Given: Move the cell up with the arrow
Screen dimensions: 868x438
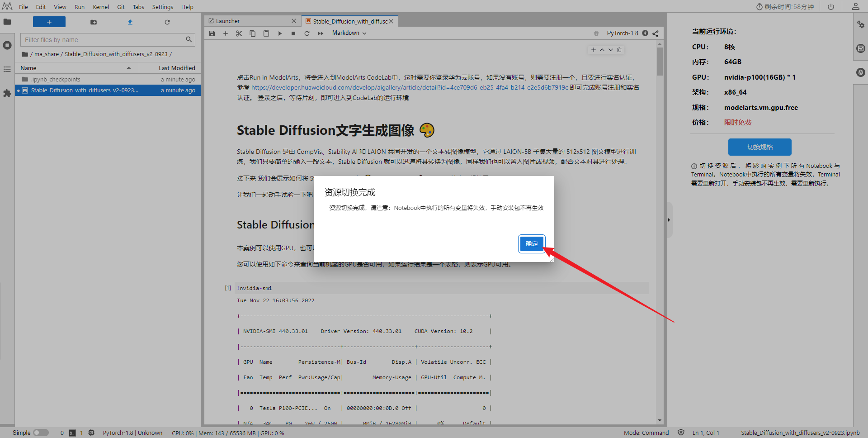Looking at the screenshot, I should click(602, 50).
